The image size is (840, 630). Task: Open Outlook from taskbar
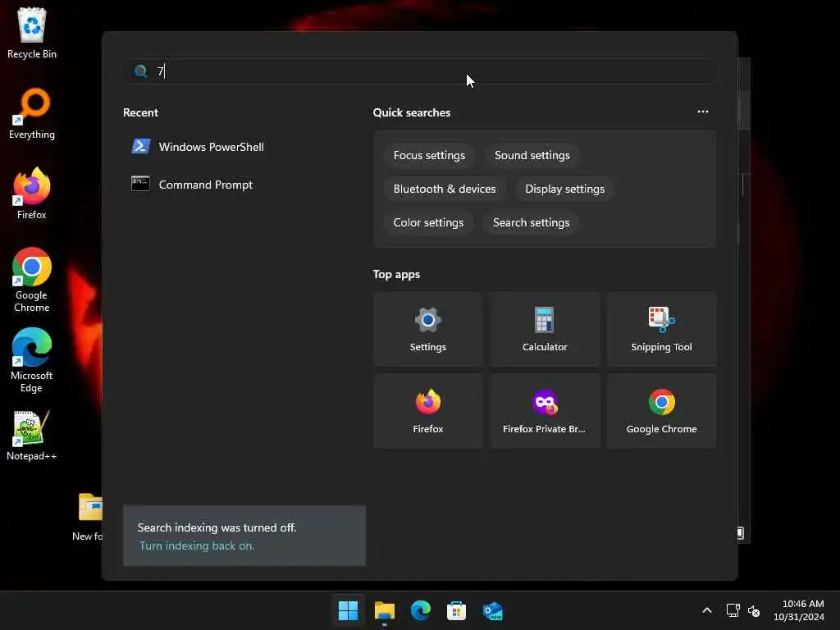point(492,610)
